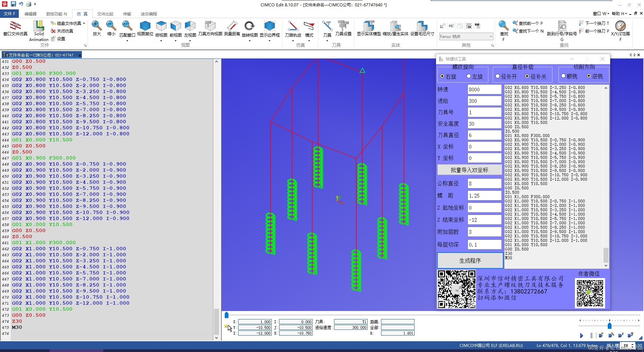Expand 磁盘文件仿真 dropdown arrow
This screenshot has width=644, height=352.
point(84,23)
